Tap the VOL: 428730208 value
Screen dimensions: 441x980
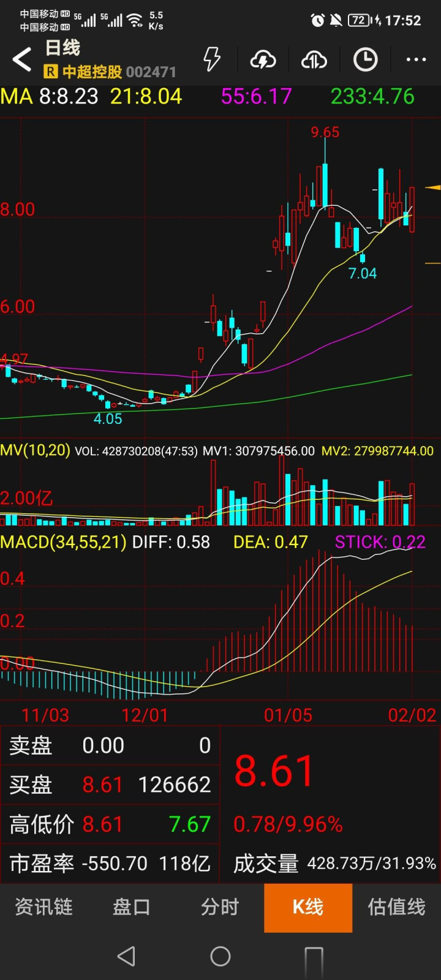(136, 451)
